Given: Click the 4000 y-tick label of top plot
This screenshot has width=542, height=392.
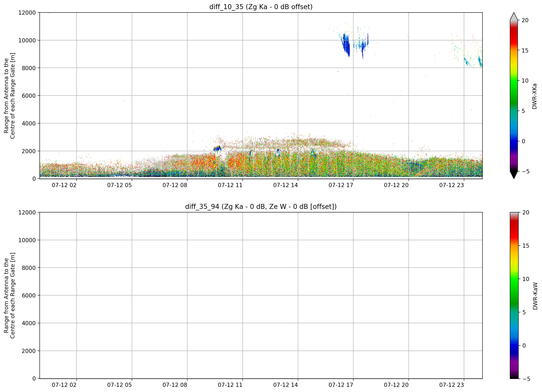Looking at the screenshot, I should coord(29,123).
